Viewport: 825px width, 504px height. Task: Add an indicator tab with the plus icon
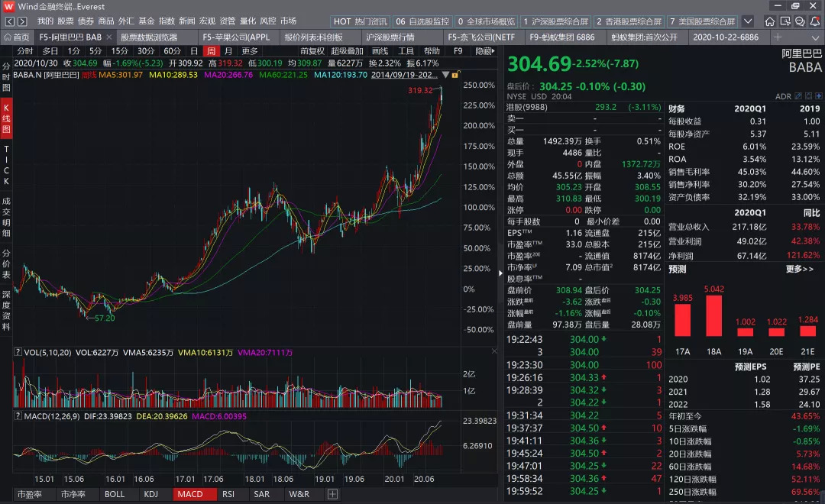[332, 494]
